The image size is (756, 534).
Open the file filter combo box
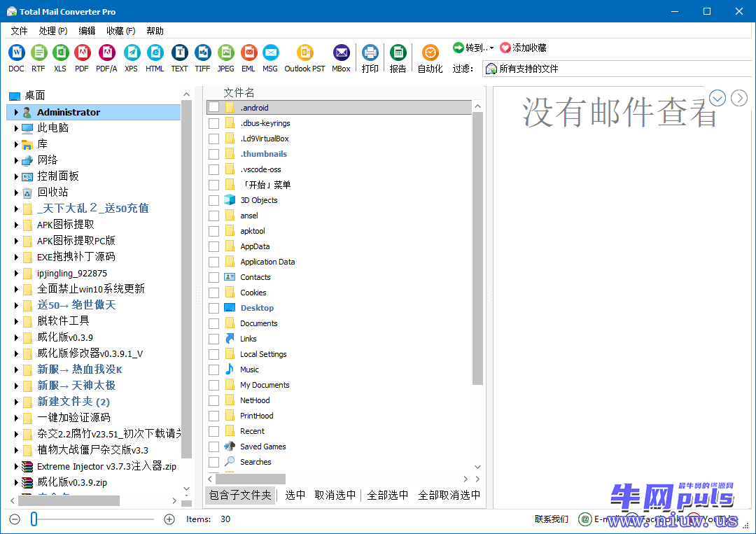pyautogui.click(x=617, y=69)
